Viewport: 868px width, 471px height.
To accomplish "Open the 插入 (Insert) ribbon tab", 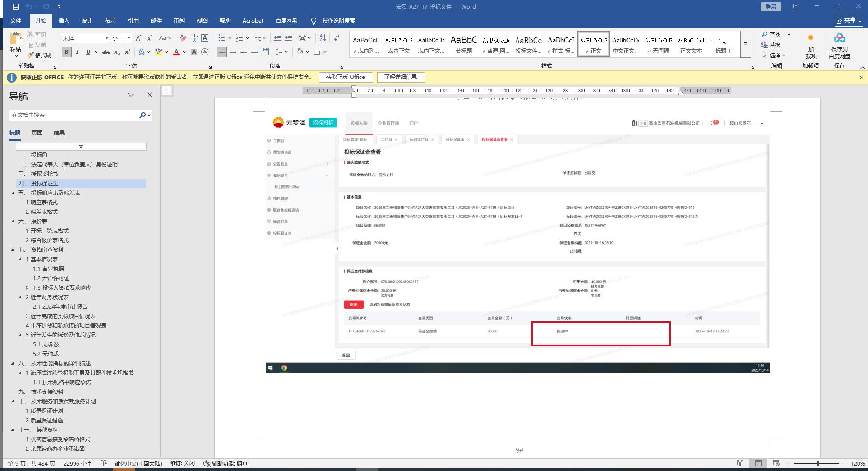I will click(x=64, y=21).
